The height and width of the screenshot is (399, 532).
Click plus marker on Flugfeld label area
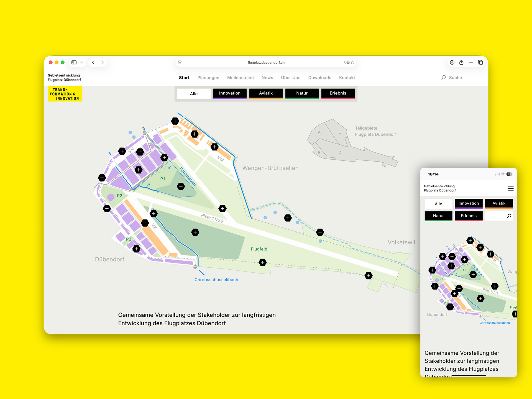[262, 262]
